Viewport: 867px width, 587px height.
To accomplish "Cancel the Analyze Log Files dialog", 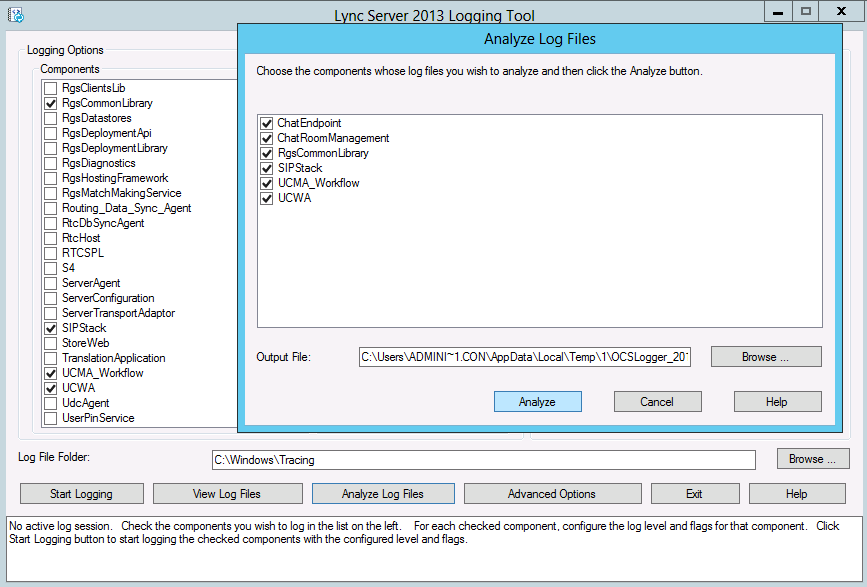I will [x=657, y=401].
